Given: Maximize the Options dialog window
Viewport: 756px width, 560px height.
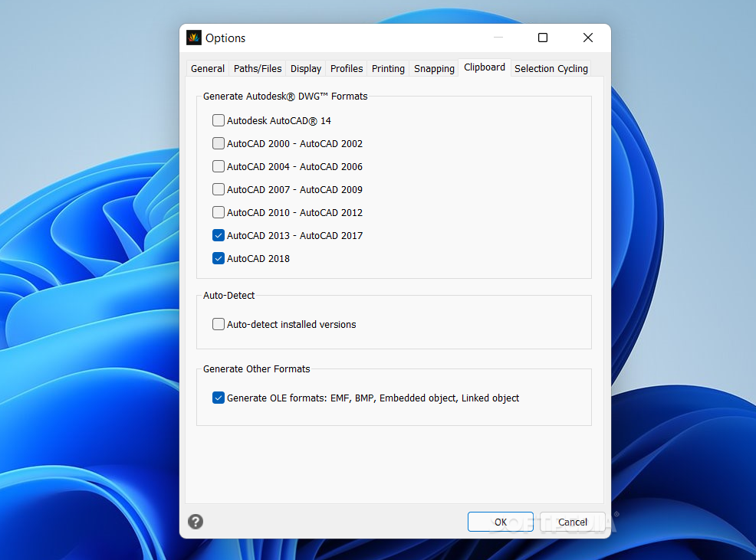Looking at the screenshot, I should coord(543,38).
